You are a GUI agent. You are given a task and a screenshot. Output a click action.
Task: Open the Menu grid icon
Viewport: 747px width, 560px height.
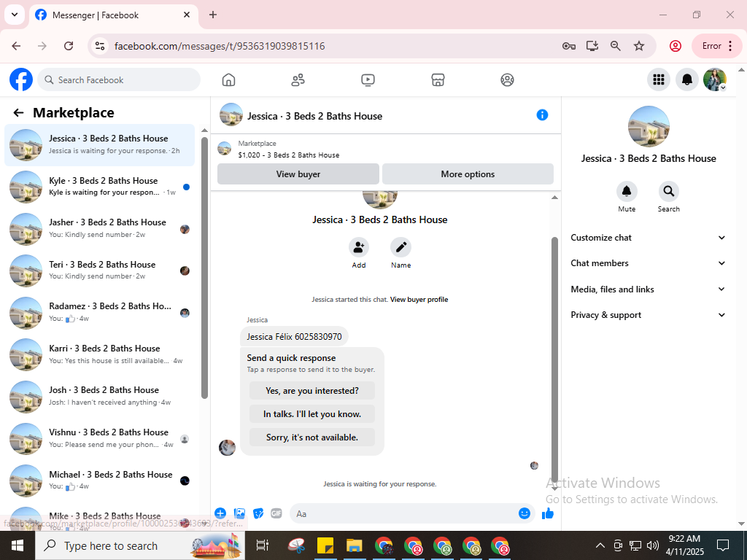coord(659,79)
